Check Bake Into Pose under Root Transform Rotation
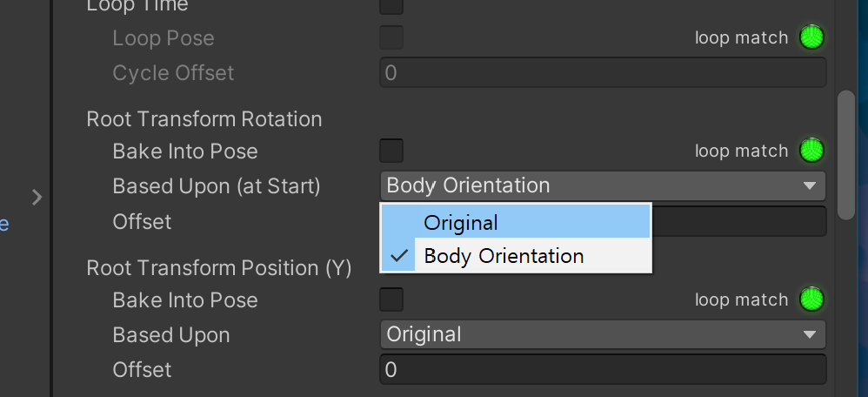Screen dimensions: 868x397 tap(391, 151)
